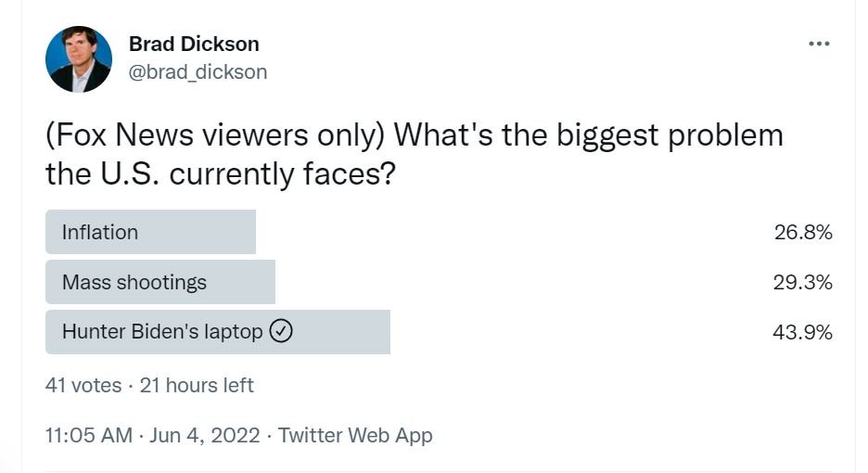Click the 43.9% poll result

(x=802, y=332)
